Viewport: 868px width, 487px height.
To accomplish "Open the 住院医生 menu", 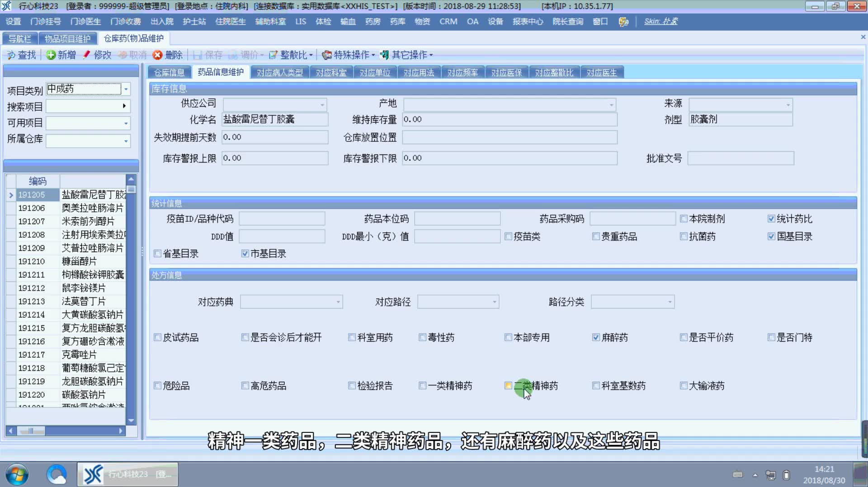I will point(231,21).
